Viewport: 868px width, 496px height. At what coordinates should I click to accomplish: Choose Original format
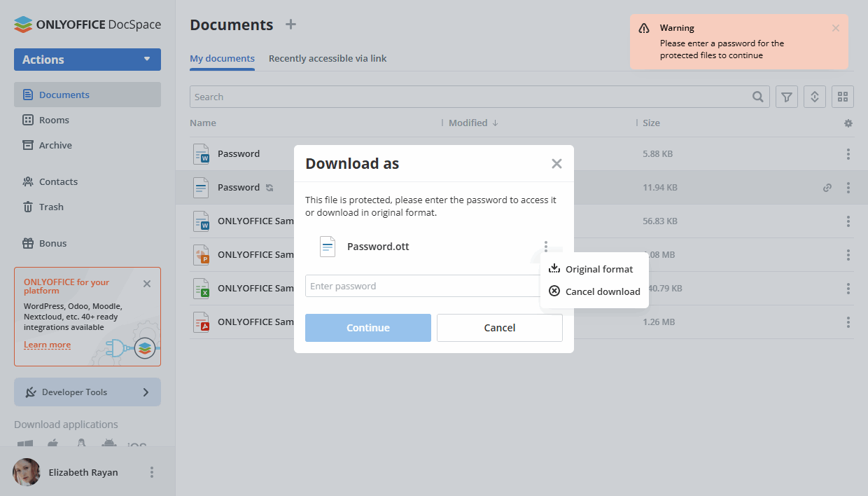tap(595, 269)
